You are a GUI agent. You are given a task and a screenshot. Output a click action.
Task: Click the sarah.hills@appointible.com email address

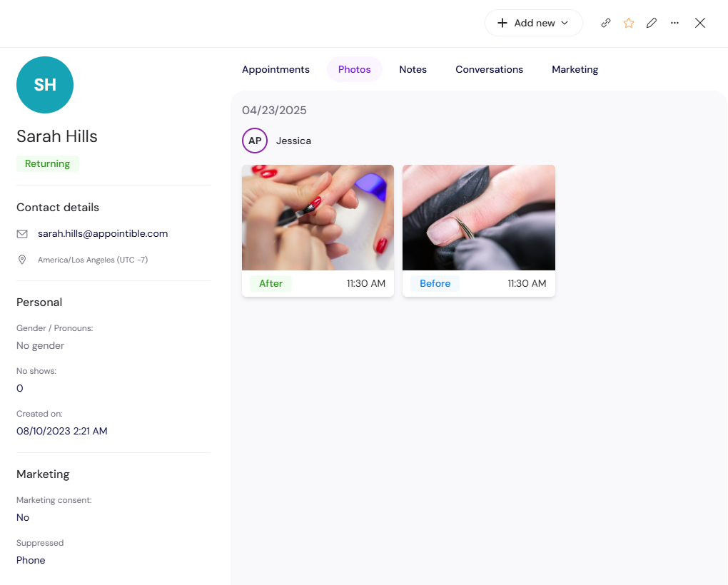coord(103,233)
